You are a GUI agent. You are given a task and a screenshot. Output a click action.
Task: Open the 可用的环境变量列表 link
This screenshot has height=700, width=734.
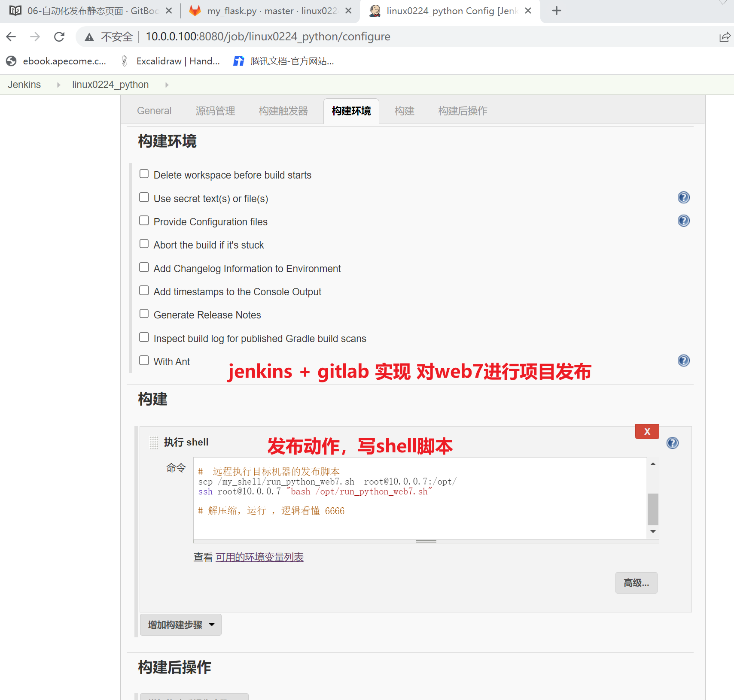[259, 557]
